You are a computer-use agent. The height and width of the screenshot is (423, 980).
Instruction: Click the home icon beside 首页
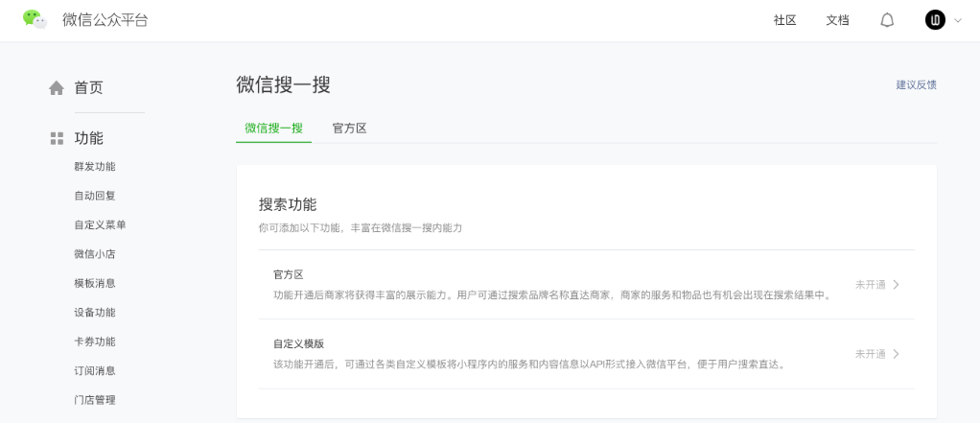point(57,88)
